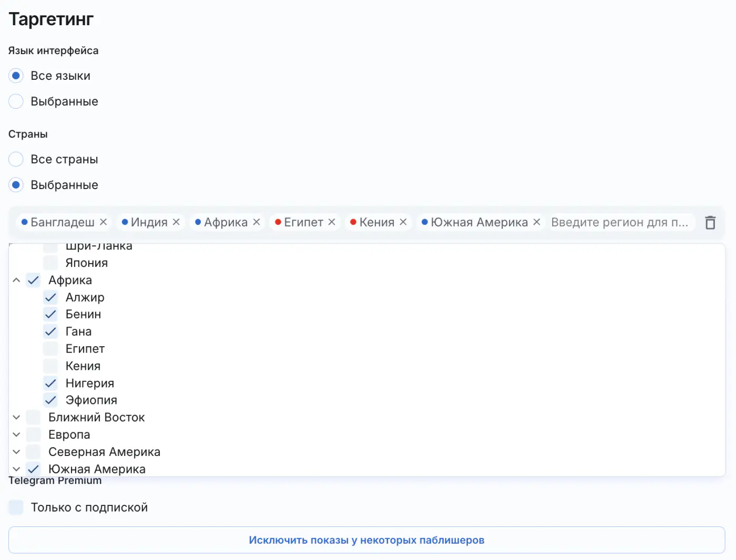Click the Бангладеш tag label
This screenshot has height=560, width=736.
click(x=63, y=222)
